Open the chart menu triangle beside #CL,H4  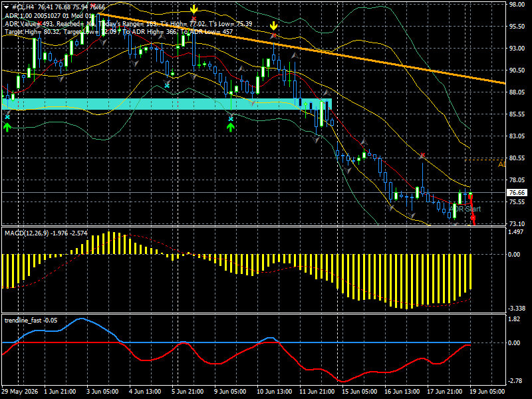6,7
